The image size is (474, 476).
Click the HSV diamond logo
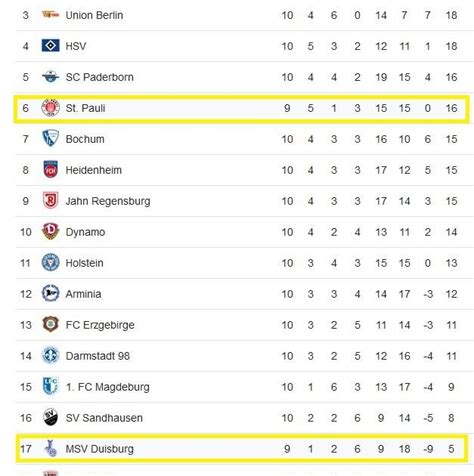[x=50, y=46]
